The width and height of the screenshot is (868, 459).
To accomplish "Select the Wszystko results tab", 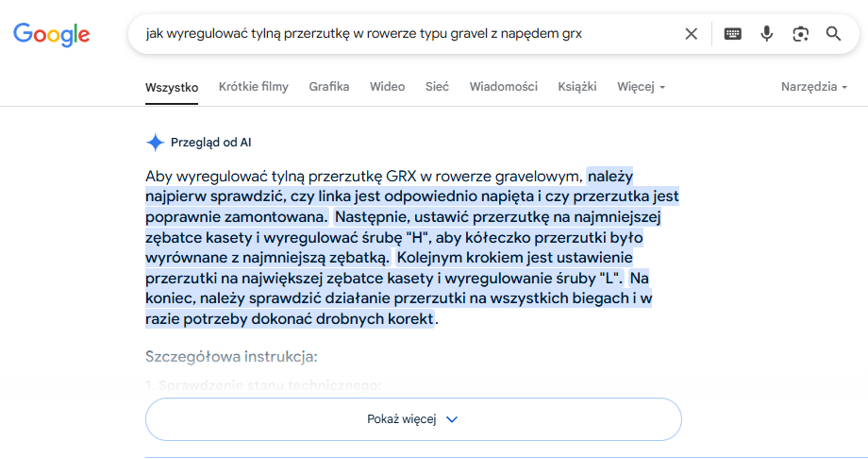I will pyautogui.click(x=172, y=87).
